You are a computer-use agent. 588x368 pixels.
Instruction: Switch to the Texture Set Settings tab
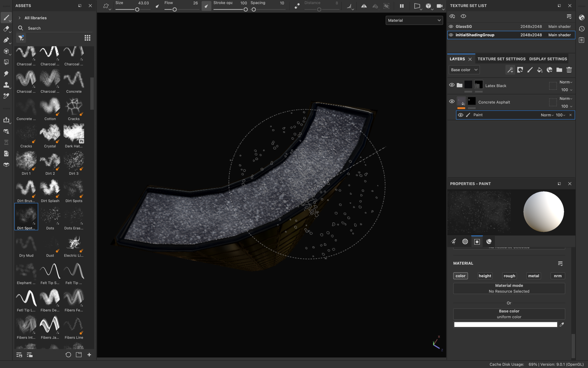click(502, 59)
